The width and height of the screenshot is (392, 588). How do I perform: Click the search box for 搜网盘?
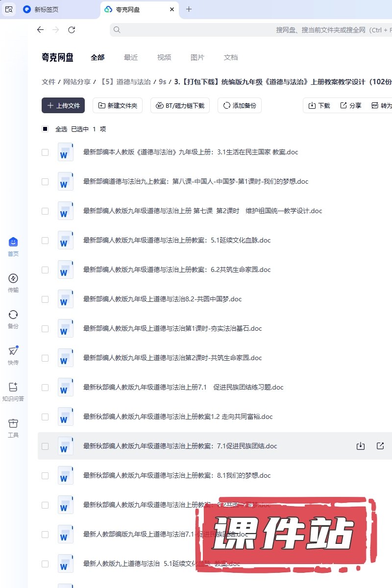[245, 30]
